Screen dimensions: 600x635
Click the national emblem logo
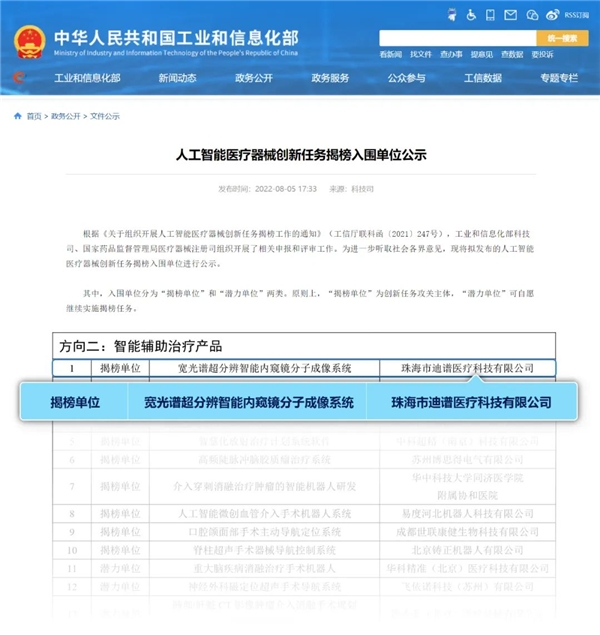[x=29, y=42]
